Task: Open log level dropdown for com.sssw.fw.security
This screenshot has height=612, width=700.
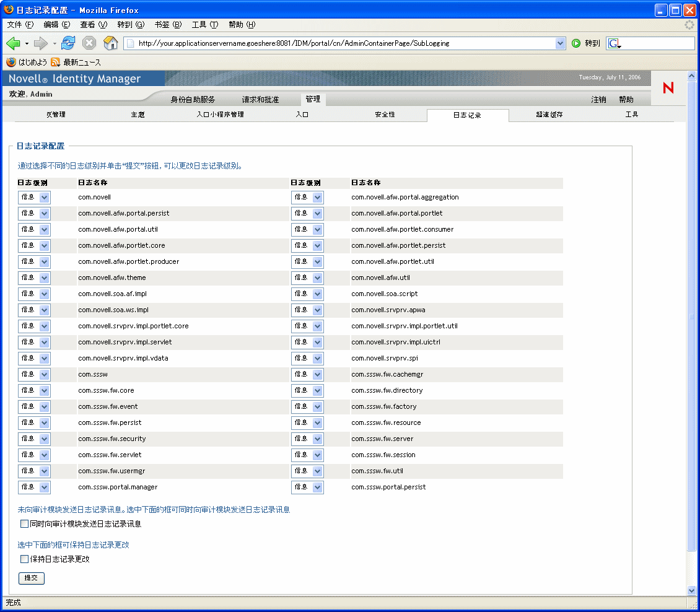Action: pyautogui.click(x=34, y=439)
